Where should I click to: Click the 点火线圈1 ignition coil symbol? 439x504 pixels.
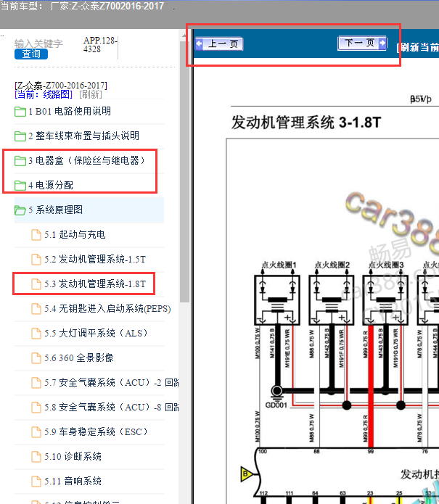[277, 300]
